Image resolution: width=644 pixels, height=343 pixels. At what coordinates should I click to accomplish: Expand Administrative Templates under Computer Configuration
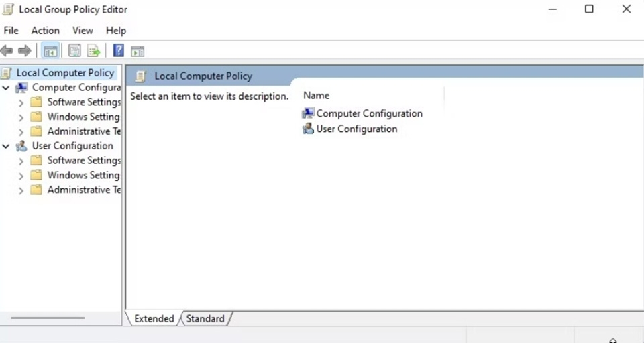point(21,132)
